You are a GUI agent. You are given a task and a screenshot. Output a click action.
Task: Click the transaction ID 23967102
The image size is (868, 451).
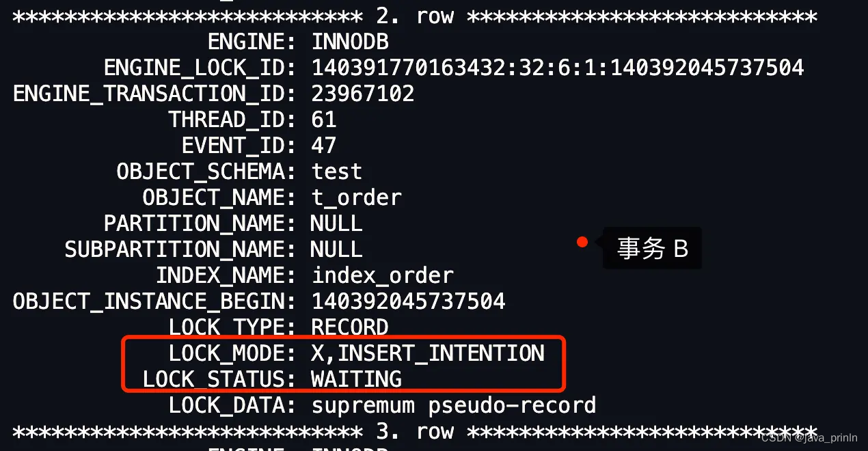tap(363, 94)
